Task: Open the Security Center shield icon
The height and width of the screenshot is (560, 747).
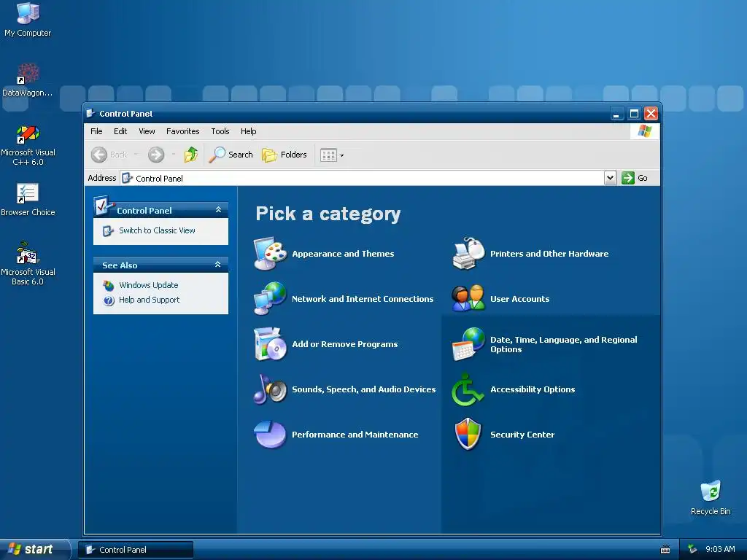Action: [468, 435]
